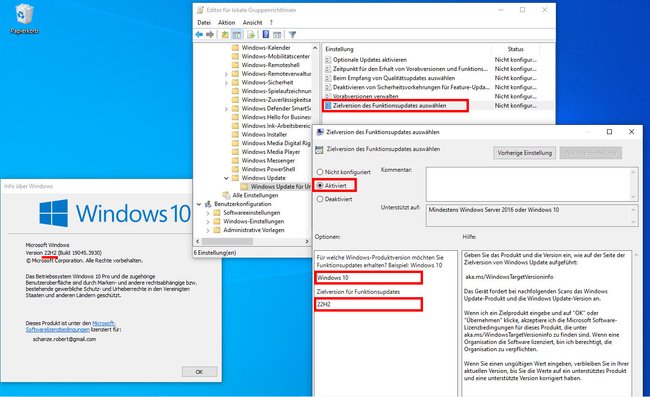Toggle the show/hide console tree toolbar icon
Screen dimensions: 650x397
pos(236,34)
